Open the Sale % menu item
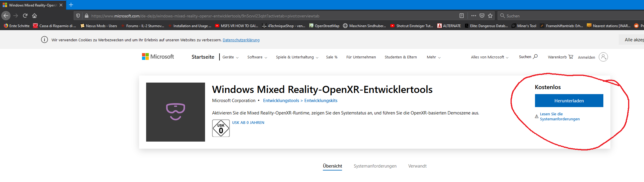The height and width of the screenshot is (182, 644). [x=332, y=57]
